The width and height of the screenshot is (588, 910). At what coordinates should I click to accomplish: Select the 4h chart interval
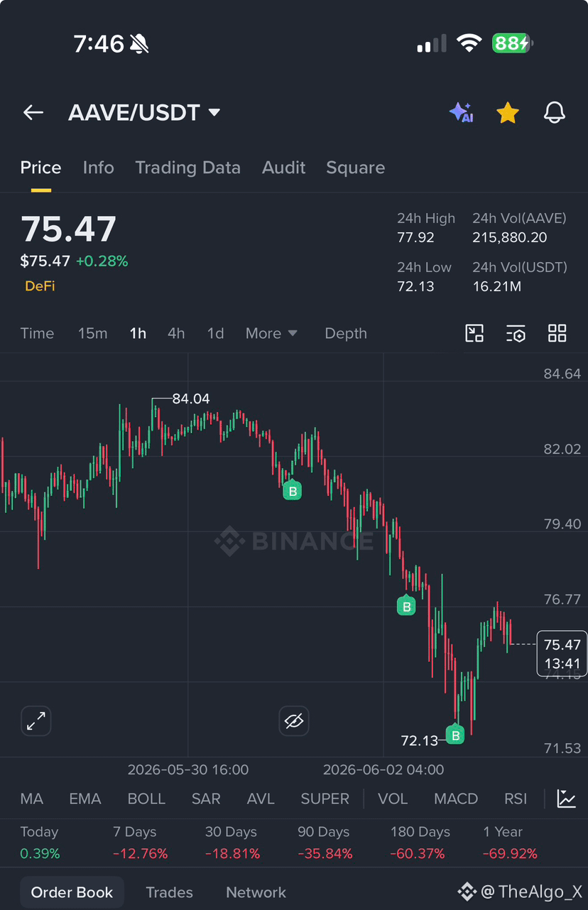tap(176, 333)
